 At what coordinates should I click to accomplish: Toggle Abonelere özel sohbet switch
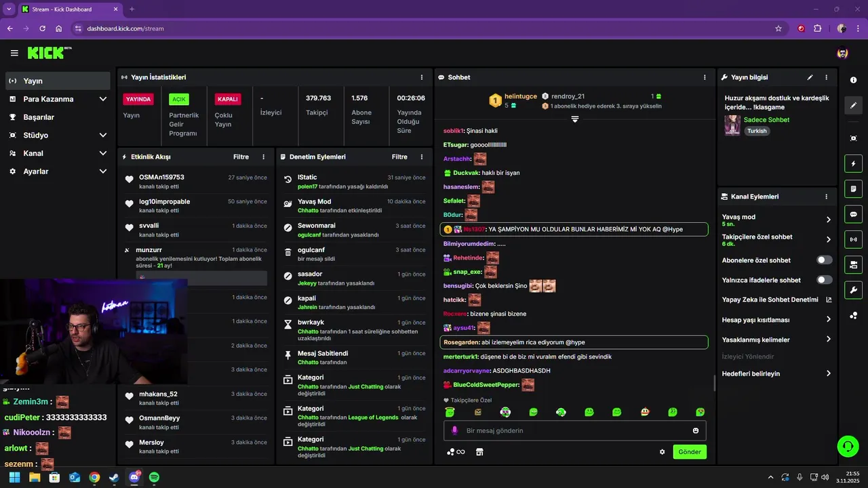point(824,260)
